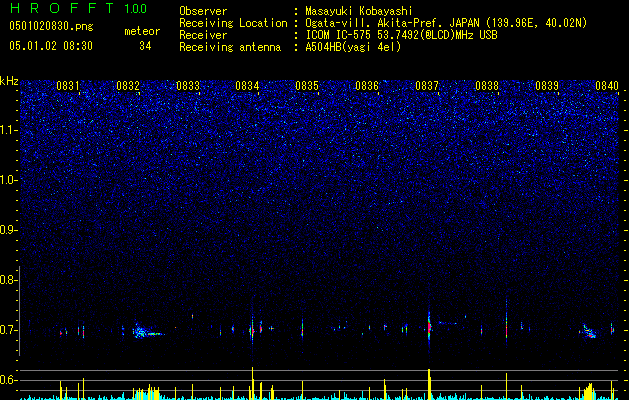Click the 0834 time marker
Viewport: 629px width, 400px height.
click(x=247, y=85)
